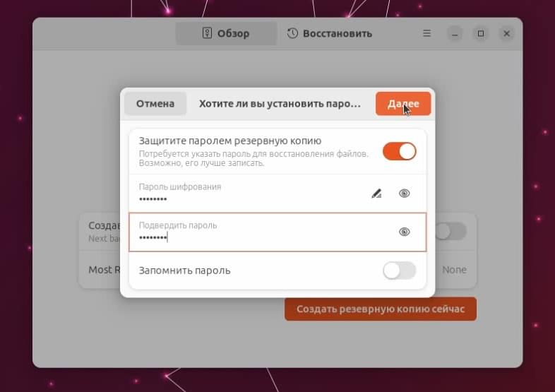Viewport: 555px width, 392px height.
Task: Maximize the backup application window
Action: click(x=481, y=34)
